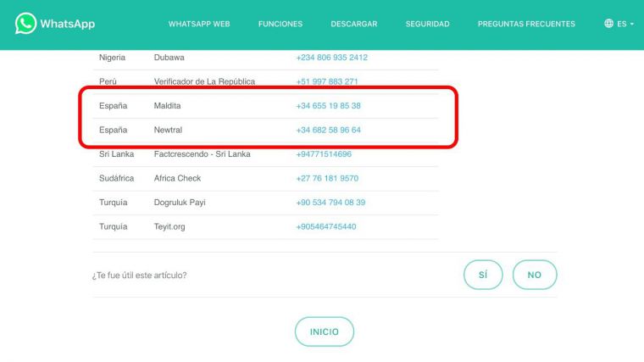Answer SÍ to article usefulness
Viewport: 644px width, 362px height.
[483, 275]
